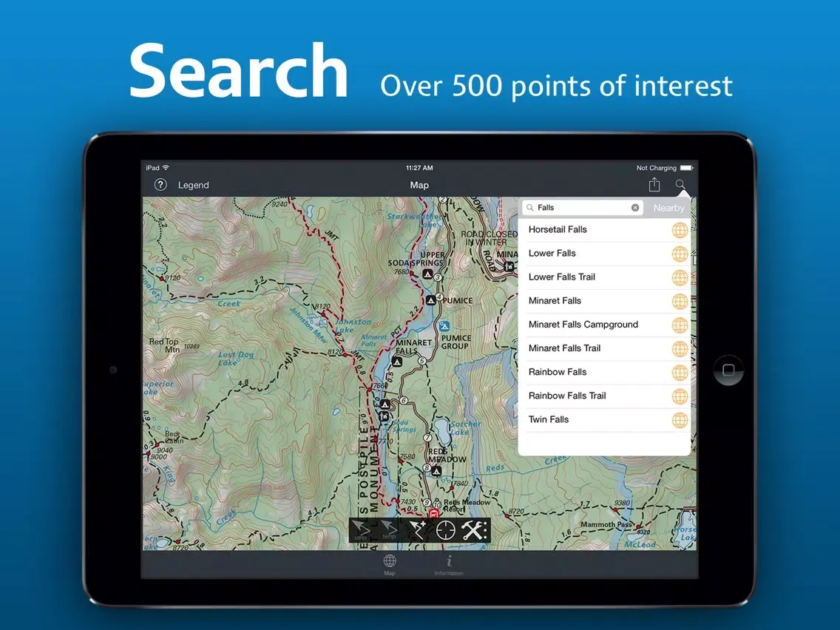The height and width of the screenshot is (630, 840).
Task: Select the Rainbow Falls Trail result
Action: point(604,396)
